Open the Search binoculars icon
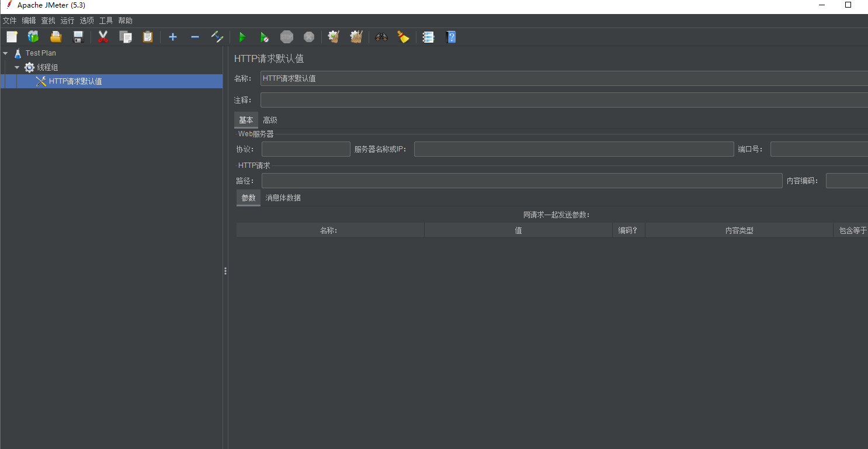Screen dimensions: 868x449 pos(381,37)
